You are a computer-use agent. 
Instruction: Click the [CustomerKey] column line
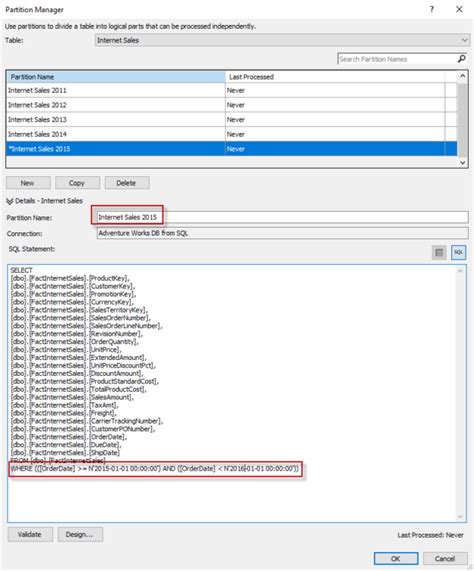point(73,286)
